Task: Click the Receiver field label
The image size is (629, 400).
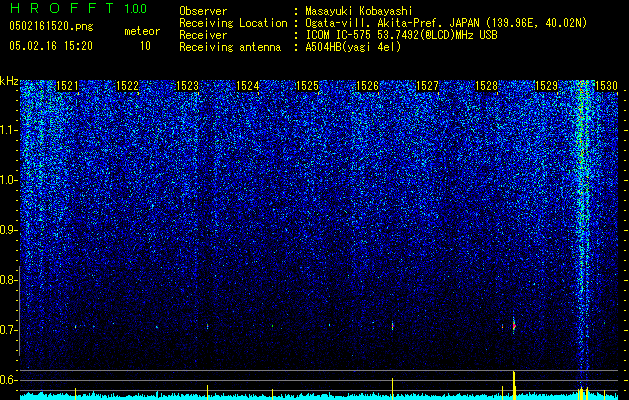Action: pyautogui.click(x=203, y=35)
